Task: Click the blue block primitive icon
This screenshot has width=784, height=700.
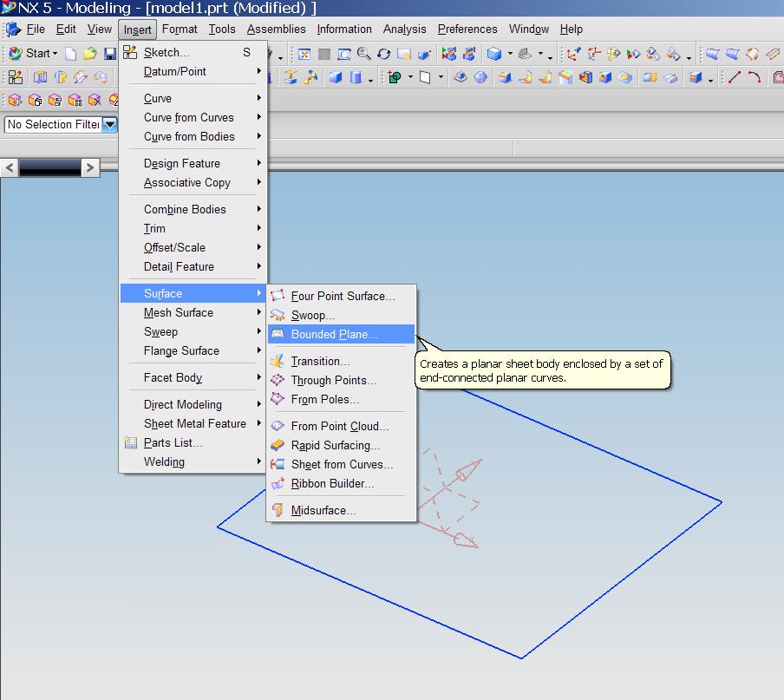Action: tap(336, 77)
